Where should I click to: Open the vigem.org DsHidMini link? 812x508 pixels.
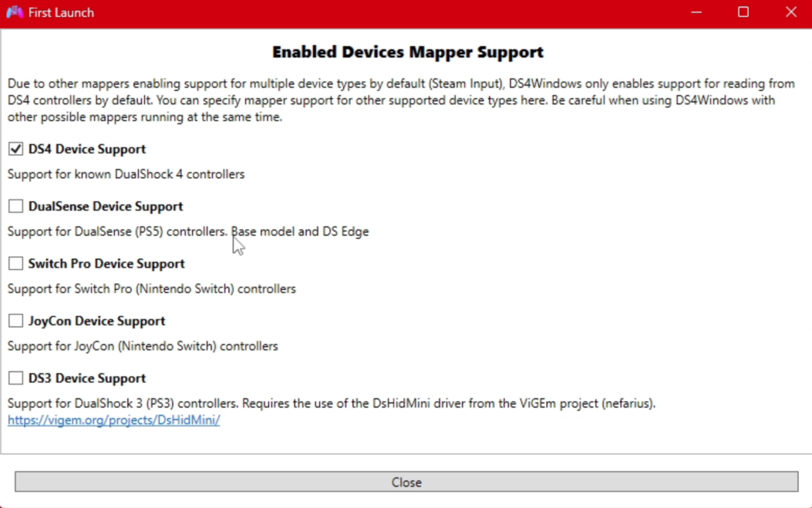coord(114,420)
